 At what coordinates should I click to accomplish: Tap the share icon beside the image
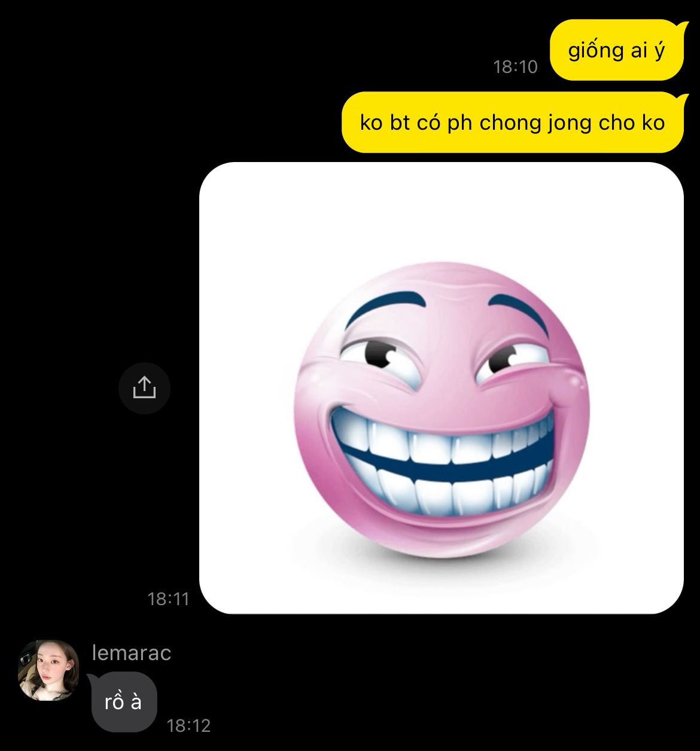click(144, 388)
